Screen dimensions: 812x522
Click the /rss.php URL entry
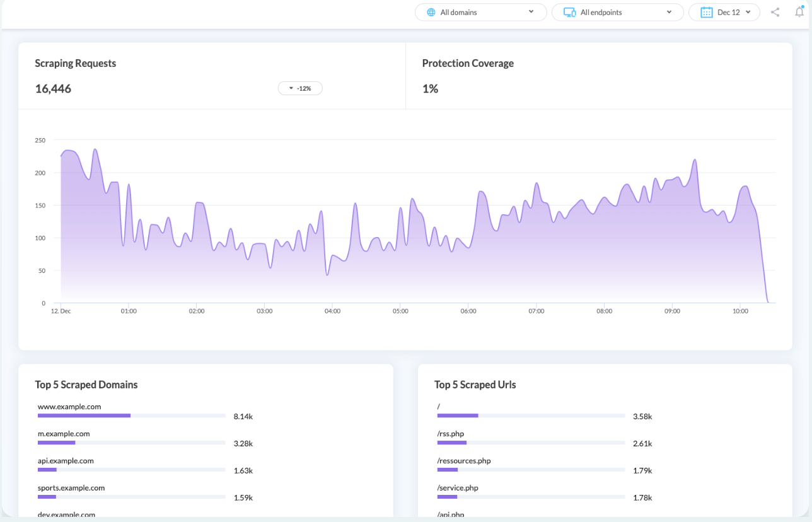tap(451, 434)
